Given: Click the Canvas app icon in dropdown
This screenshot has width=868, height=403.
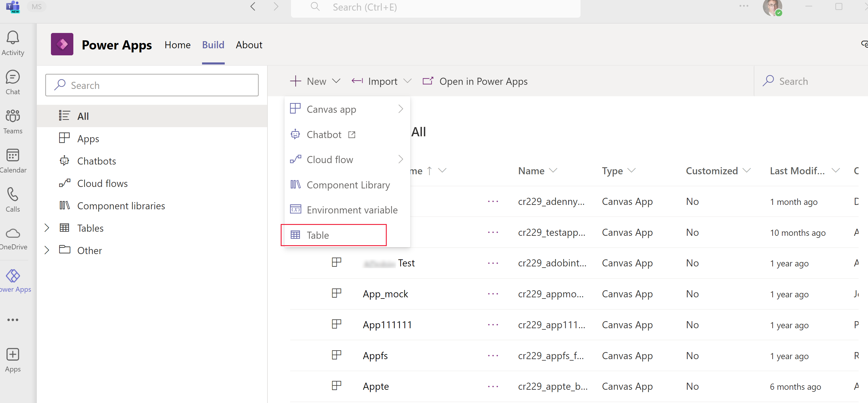Looking at the screenshot, I should 296,109.
